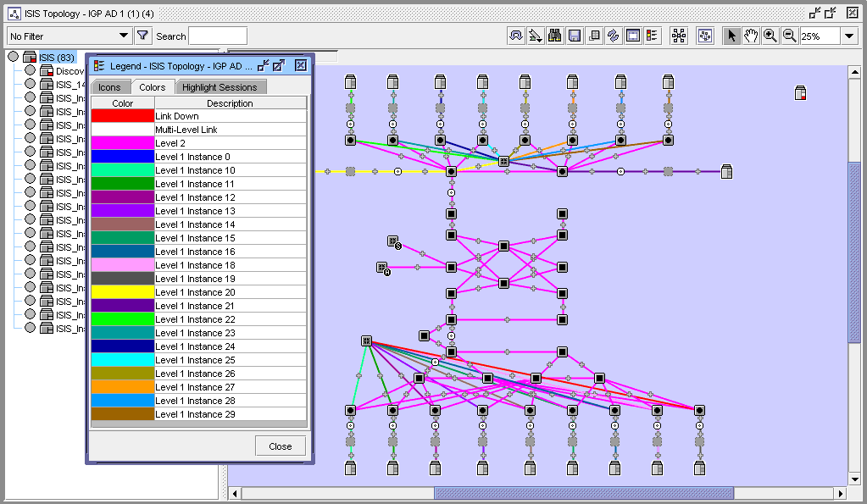Click the refresh sync arrows icon
The height and width of the screenshot is (504, 867).
tap(614, 36)
